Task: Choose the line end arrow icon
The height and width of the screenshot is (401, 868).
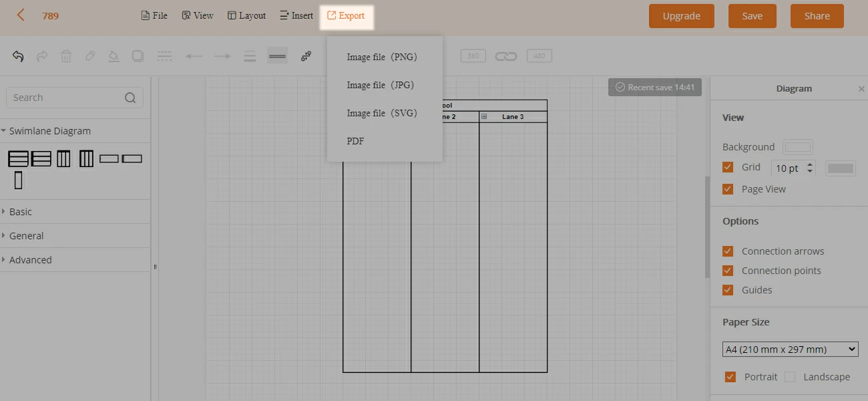Action: pyautogui.click(x=222, y=56)
